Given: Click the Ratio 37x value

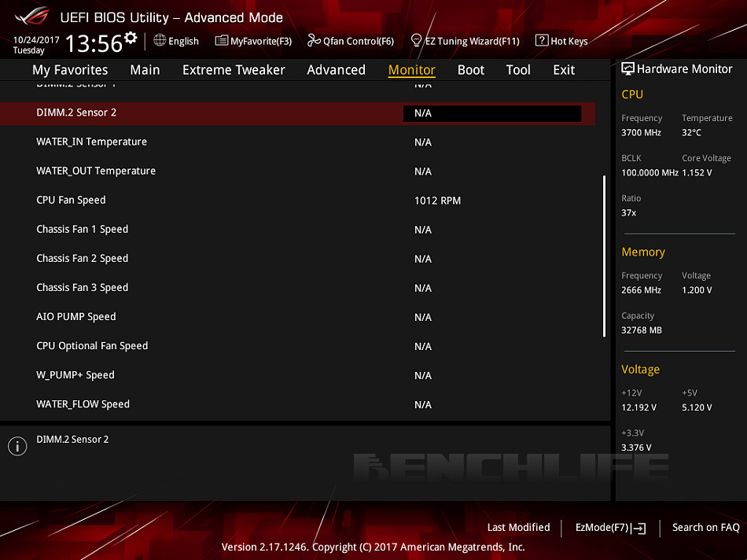Looking at the screenshot, I should pos(628,212).
